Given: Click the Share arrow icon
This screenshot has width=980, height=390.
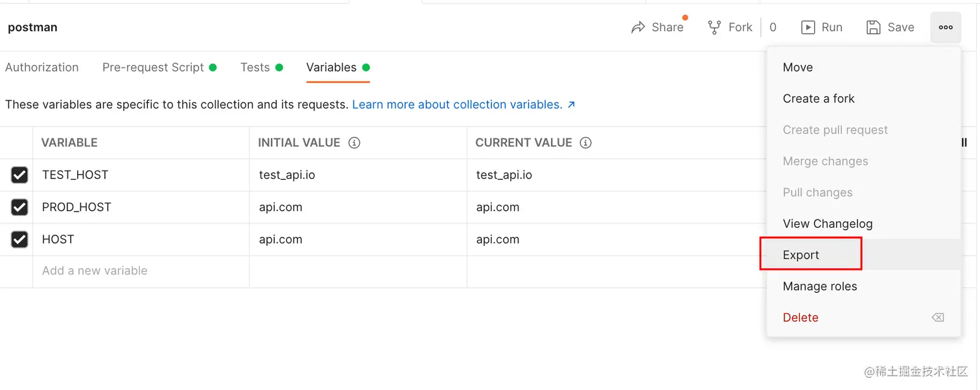Looking at the screenshot, I should (x=638, y=27).
